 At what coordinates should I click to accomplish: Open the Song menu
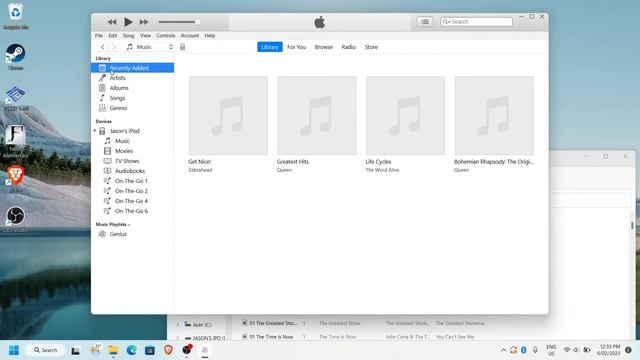pos(129,36)
